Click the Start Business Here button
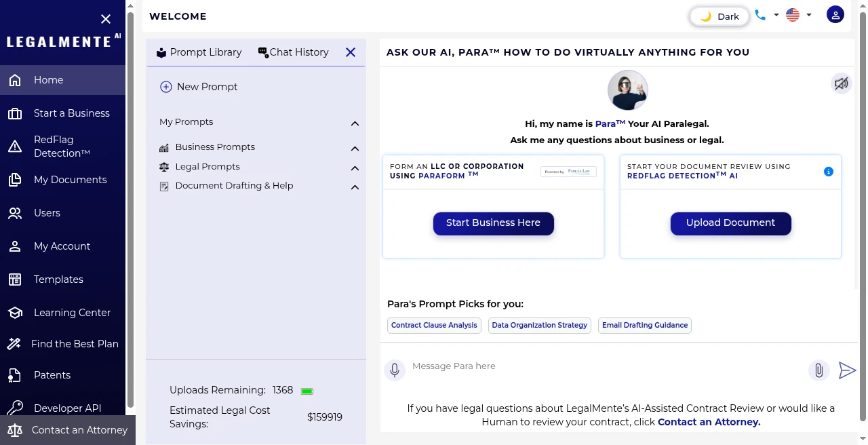 [494, 223]
